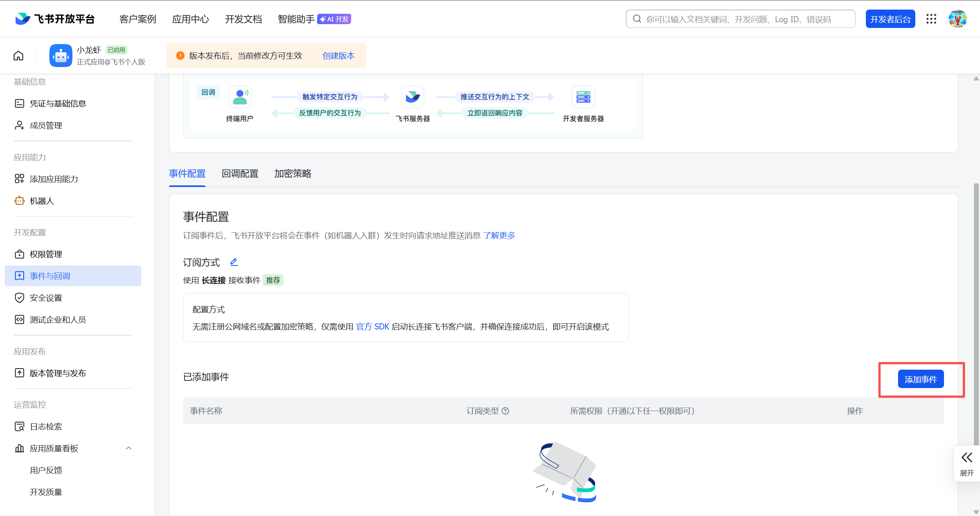Open 安全设置 in the sidebar
Image resolution: width=980 pixels, height=516 pixels.
pyautogui.click(x=46, y=298)
